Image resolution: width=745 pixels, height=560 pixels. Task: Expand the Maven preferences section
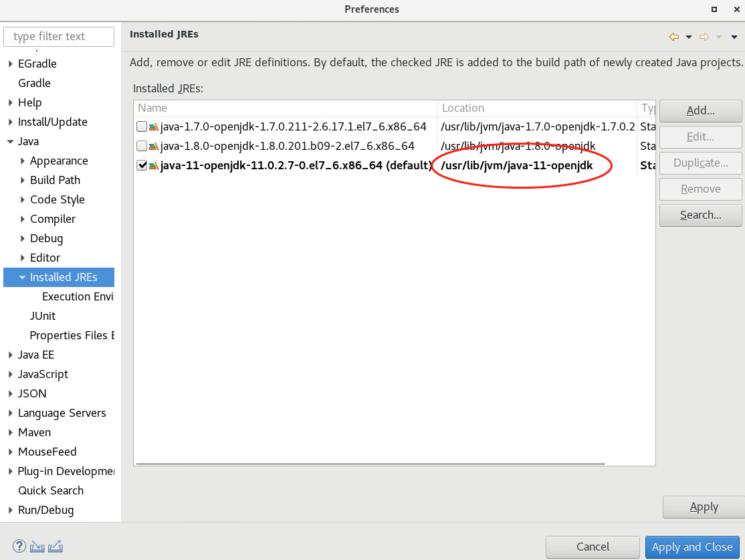[x=9, y=432]
